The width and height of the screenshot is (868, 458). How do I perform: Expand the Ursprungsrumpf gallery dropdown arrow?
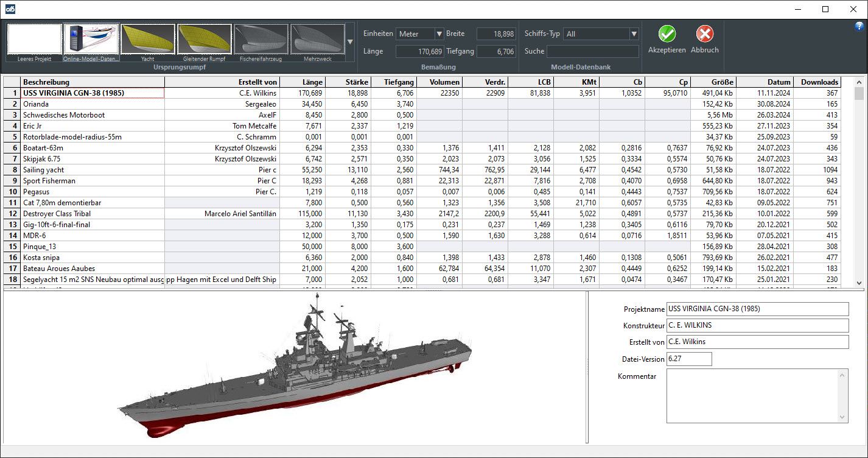(x=350, y=42)
